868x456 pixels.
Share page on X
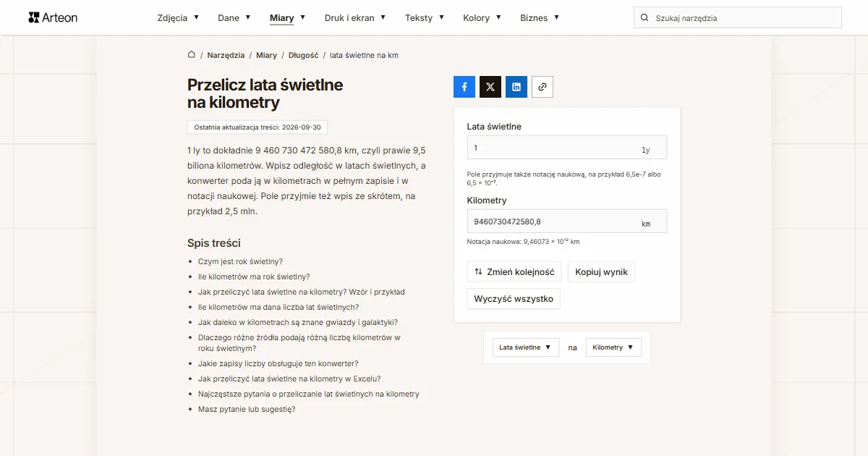click(x=490, y=87)
